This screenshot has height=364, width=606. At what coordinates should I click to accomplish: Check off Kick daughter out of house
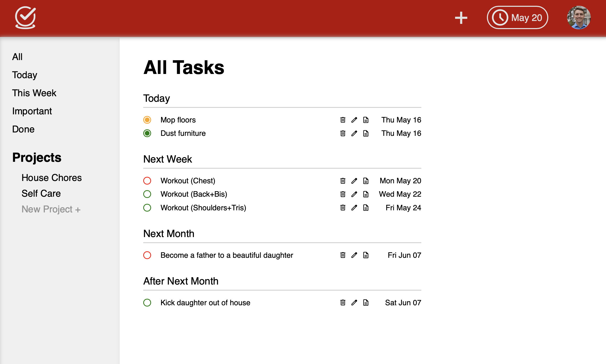coord(147,303)
